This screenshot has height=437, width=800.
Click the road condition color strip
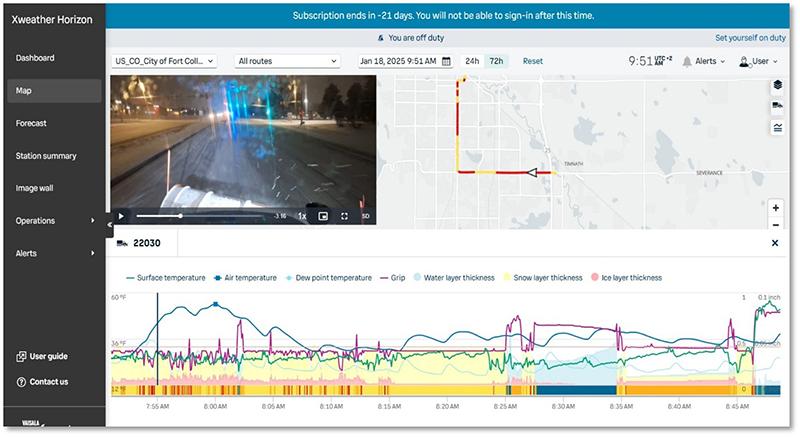[x=445, y=390]
